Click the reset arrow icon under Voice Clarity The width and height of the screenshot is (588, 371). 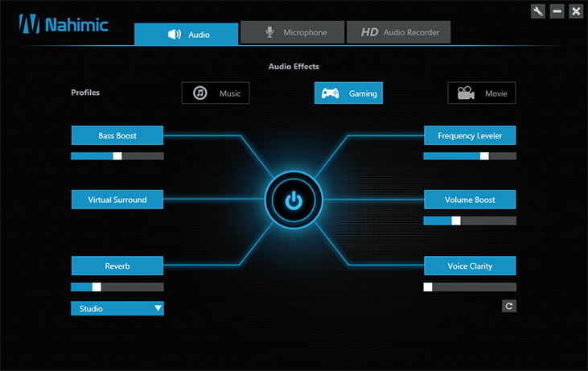click(509, 306)
